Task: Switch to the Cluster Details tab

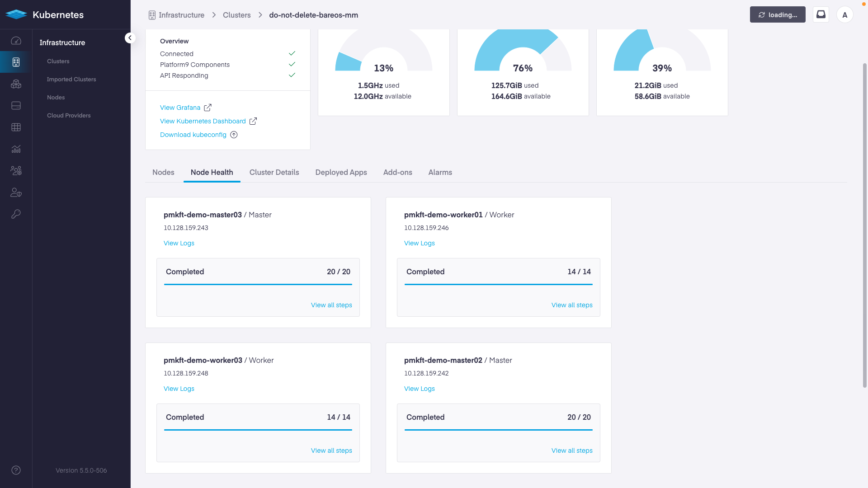Action: tap(274, 172)
